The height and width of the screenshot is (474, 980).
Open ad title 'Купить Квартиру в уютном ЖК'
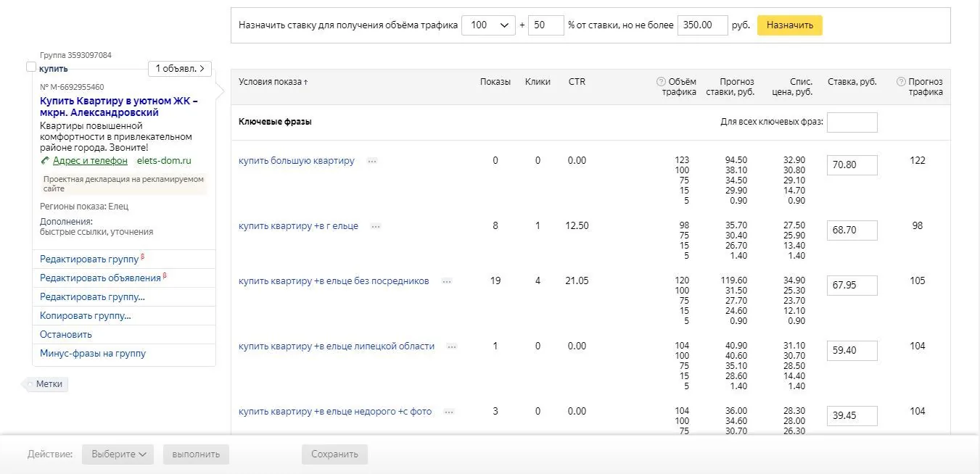(x=119, y=107)
